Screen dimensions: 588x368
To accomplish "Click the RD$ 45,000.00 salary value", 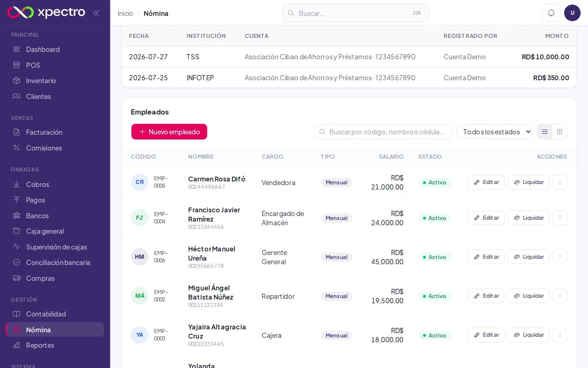I will (387, 257).
